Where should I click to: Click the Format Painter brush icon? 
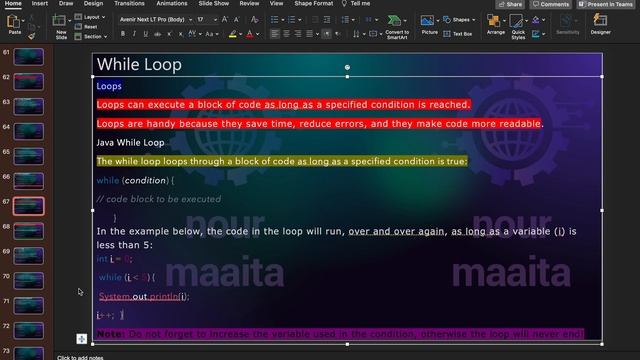(x=31, y=36)
